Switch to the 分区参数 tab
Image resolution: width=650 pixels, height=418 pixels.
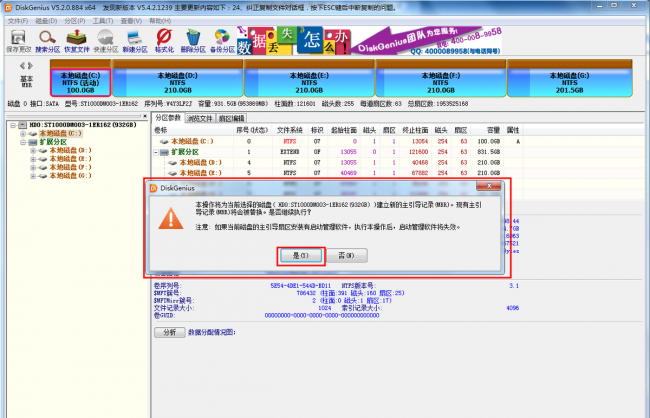point(168,118)
